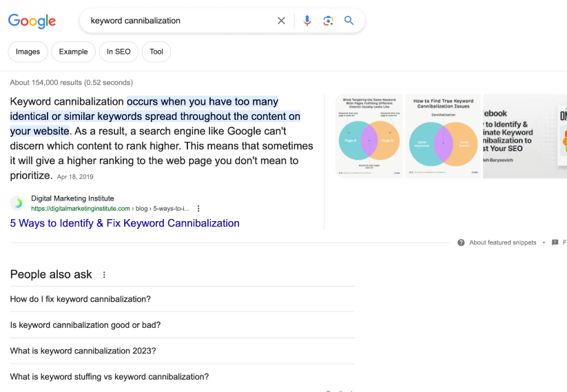Click the Digital Marketing Institute favicon
The height and width of the screenshot is (392, 567).
click(x=18, y=203)
